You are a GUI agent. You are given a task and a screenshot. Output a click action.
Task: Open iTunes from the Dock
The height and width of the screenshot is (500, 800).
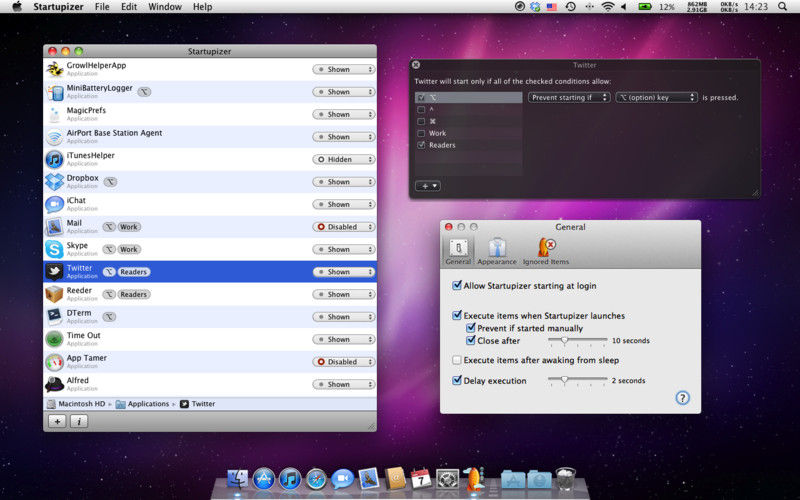pos(290,479)
